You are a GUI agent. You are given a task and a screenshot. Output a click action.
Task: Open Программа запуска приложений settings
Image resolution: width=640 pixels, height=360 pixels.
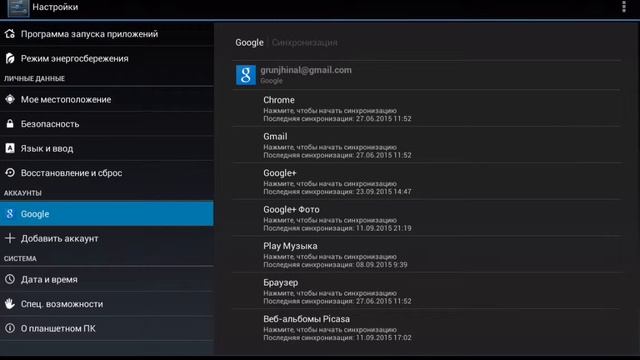pos(107,34)
